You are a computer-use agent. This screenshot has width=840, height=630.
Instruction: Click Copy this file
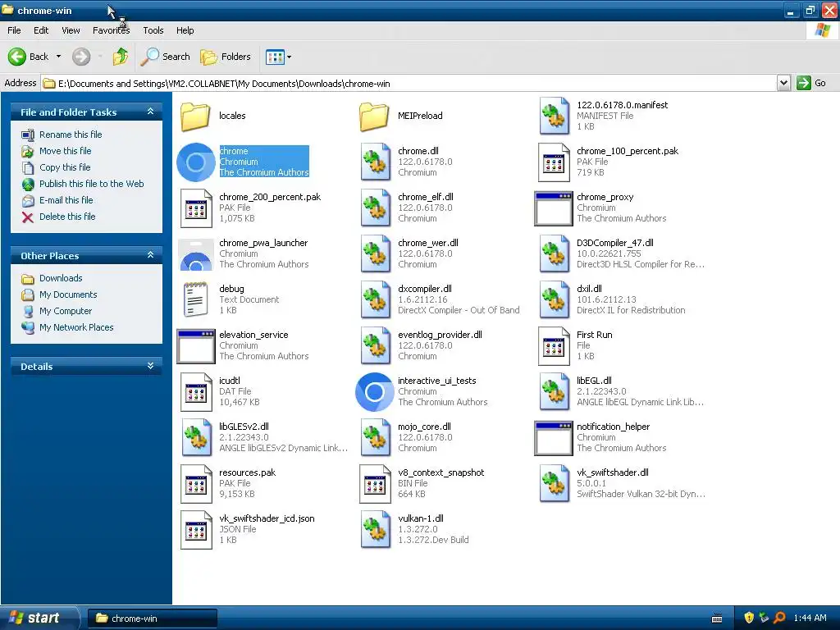point(65,167)
